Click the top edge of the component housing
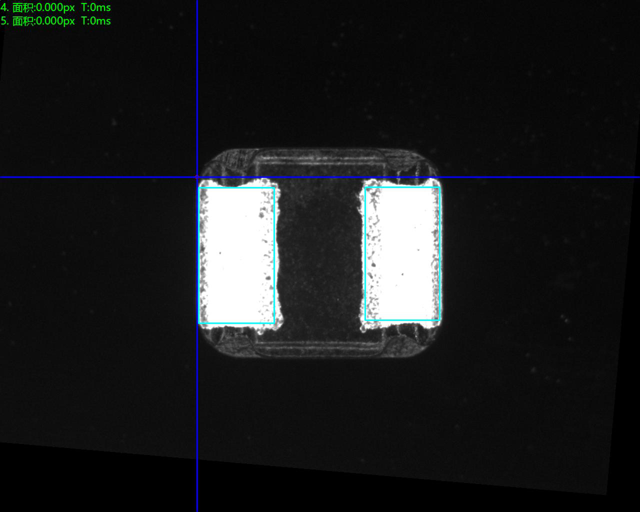This screenshot has width=640, height=512. [x=319, y=151]
